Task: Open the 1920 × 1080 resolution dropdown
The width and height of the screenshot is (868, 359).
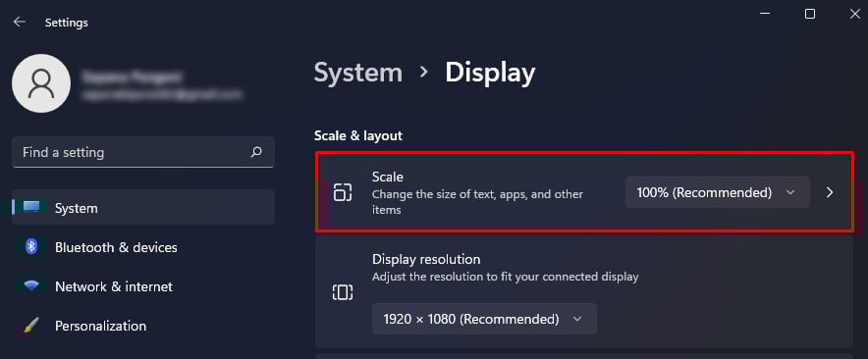Action: [x=484, y=319]
